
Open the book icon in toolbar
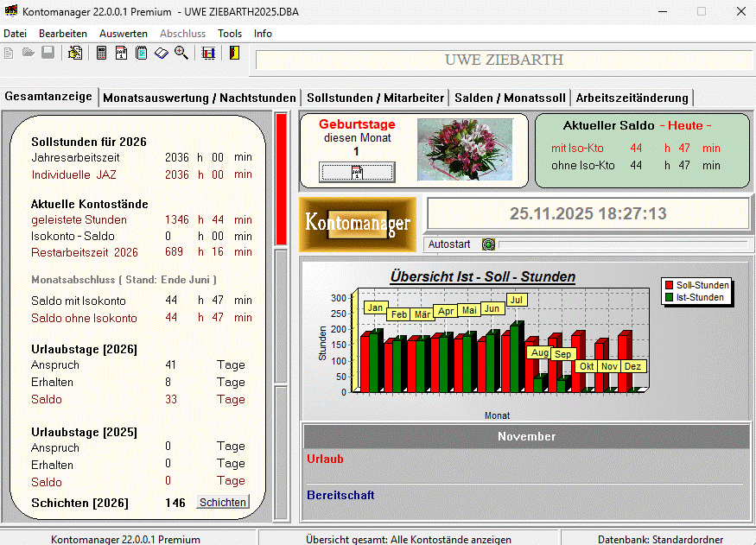(162, 54)
